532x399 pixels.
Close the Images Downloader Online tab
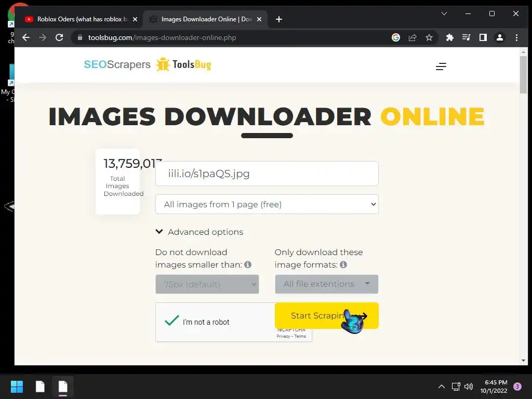(x=259, y=19)
